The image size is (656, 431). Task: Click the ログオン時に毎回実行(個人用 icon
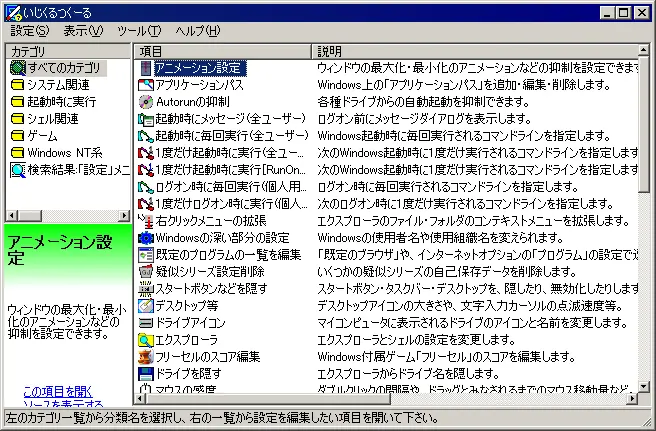pos(146,187)
